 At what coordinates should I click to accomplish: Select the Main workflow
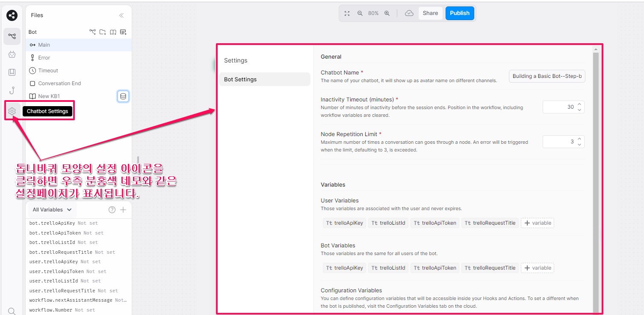79,45
